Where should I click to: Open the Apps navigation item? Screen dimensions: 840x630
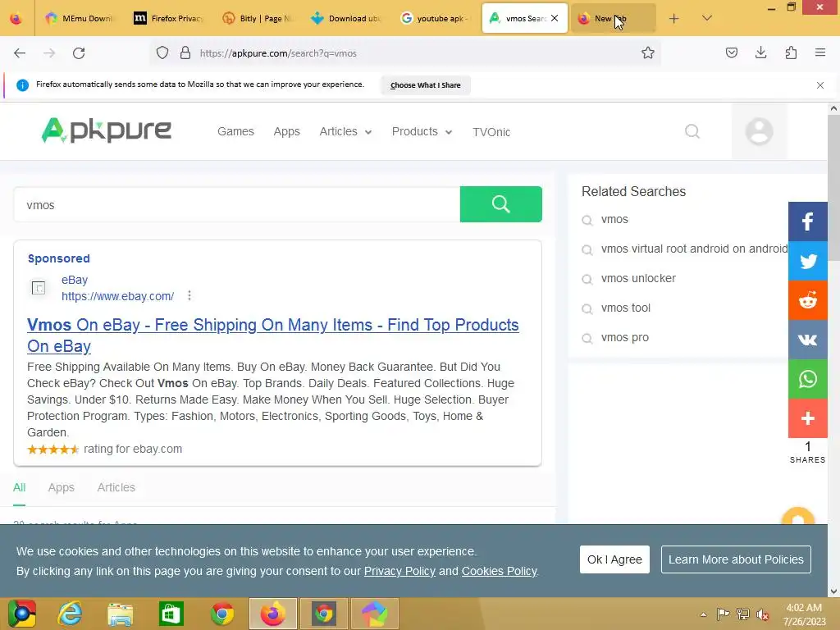tap(286, 132)
